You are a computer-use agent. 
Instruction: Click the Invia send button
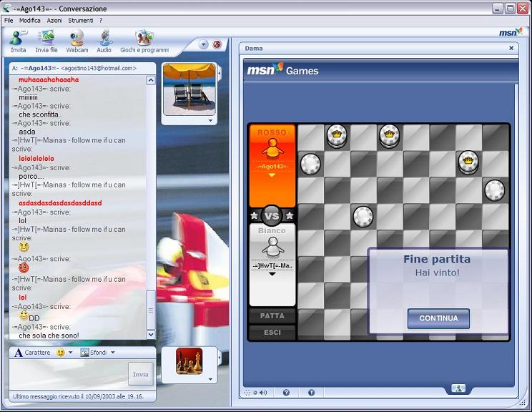pyautogui.click(x=140, y=374)
